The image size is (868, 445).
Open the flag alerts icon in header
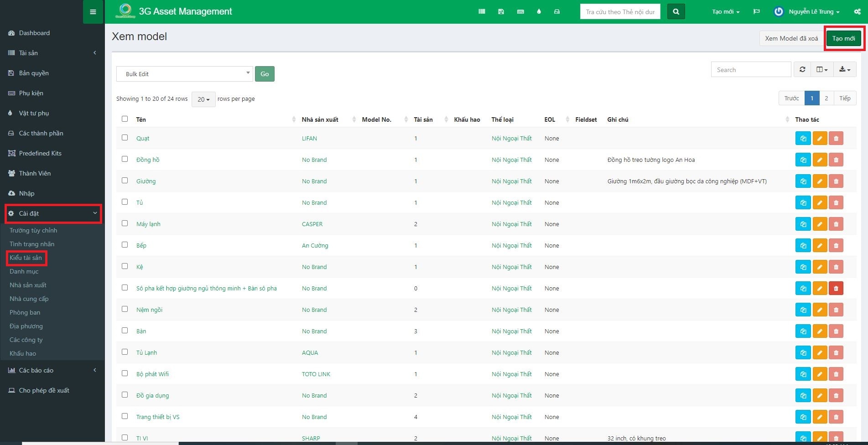click(x=756, y=12)
